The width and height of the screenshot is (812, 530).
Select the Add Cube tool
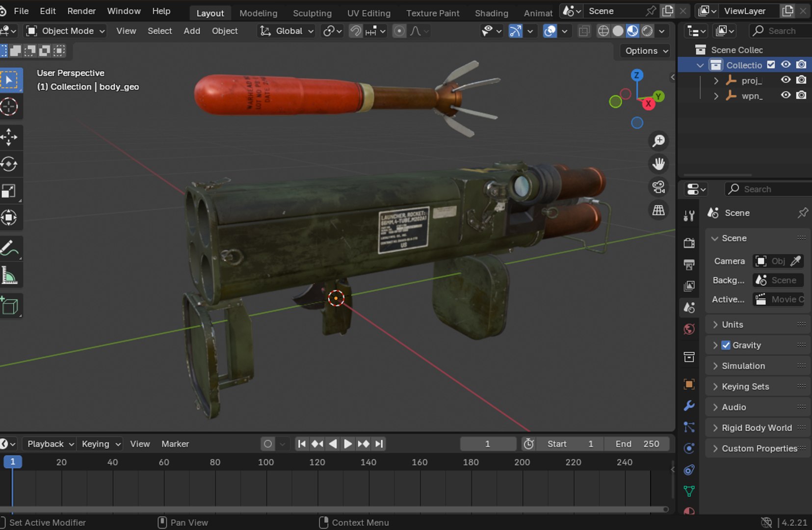[x=9, y=306]
